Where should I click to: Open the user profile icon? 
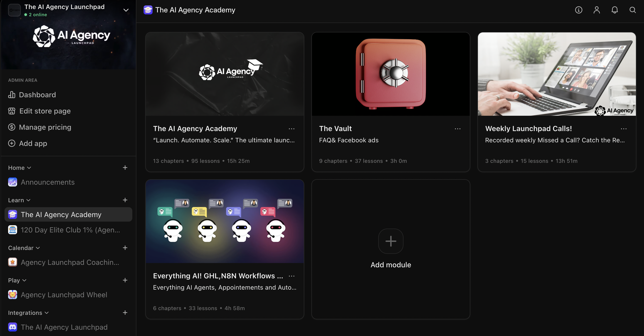point(597,10)
